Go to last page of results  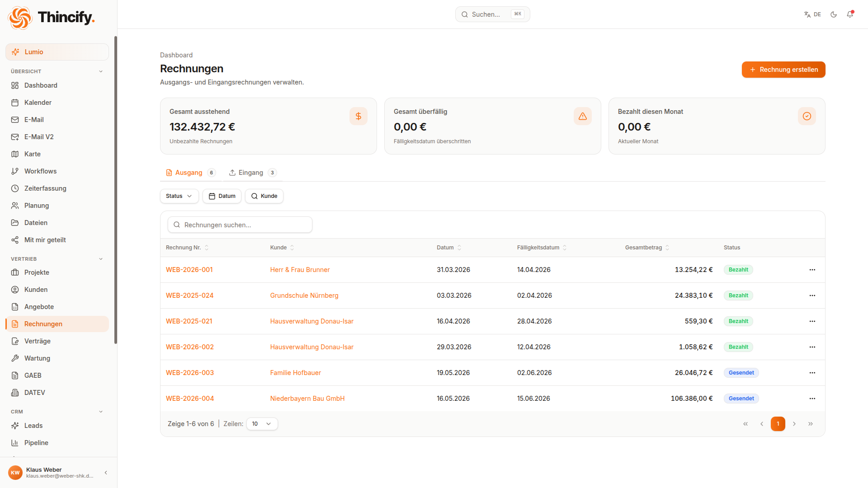[811, 424]
